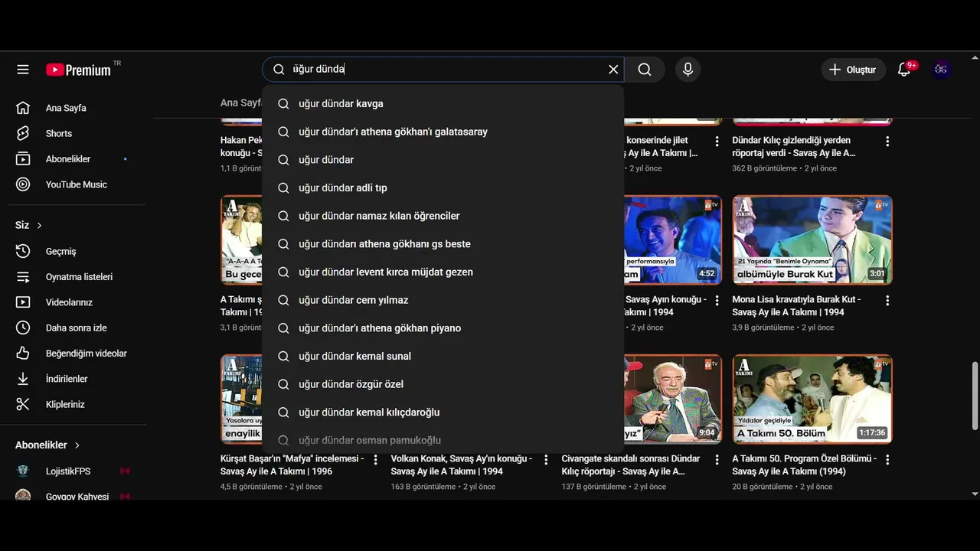Open options for Kürşat Başar'ın Mafya video
980x551 pixels.
point(375,460)
